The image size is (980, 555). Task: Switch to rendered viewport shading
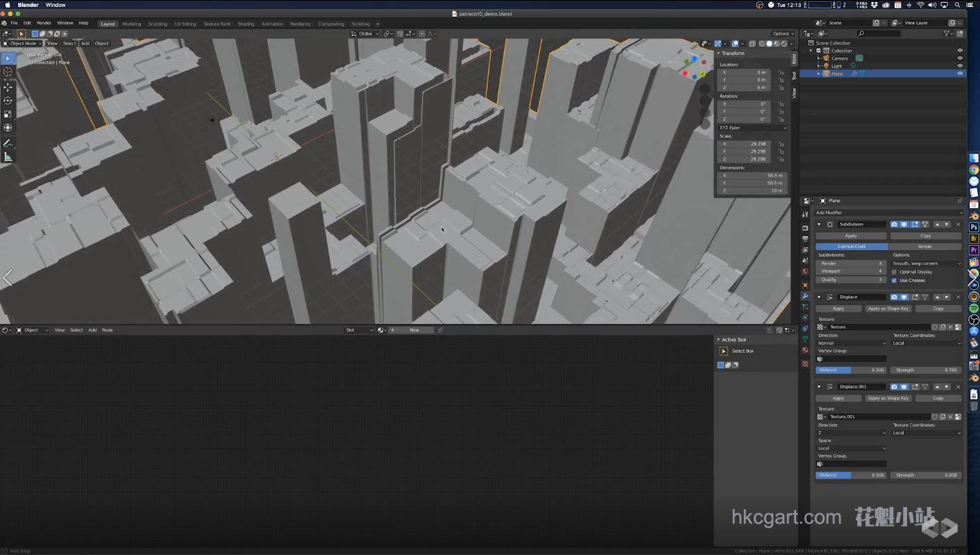click(x=784, y=43)
